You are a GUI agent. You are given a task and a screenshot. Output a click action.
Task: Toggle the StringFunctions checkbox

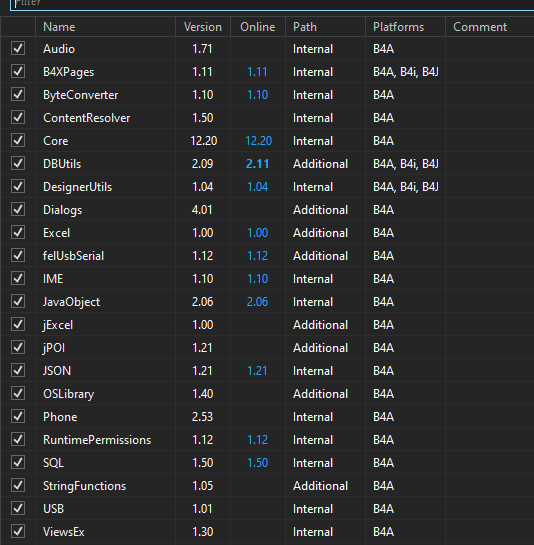[x=18, y=485]
